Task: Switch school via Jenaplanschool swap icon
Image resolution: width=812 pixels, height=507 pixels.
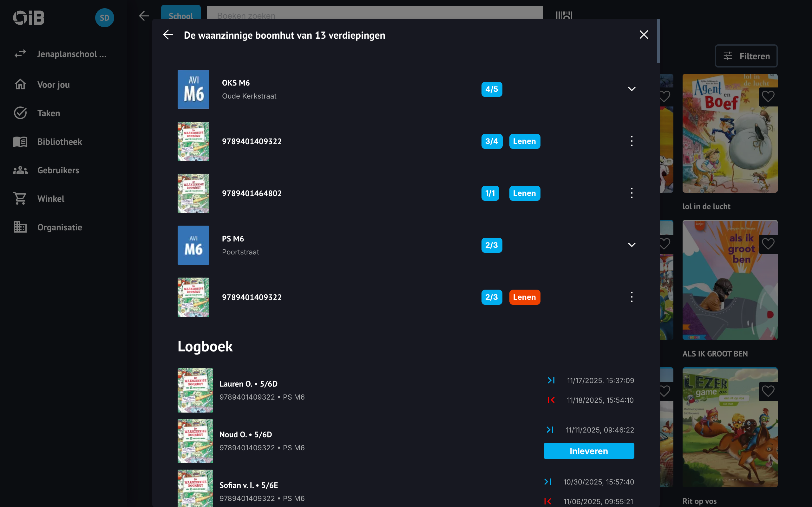Action: tap(20, 54)
